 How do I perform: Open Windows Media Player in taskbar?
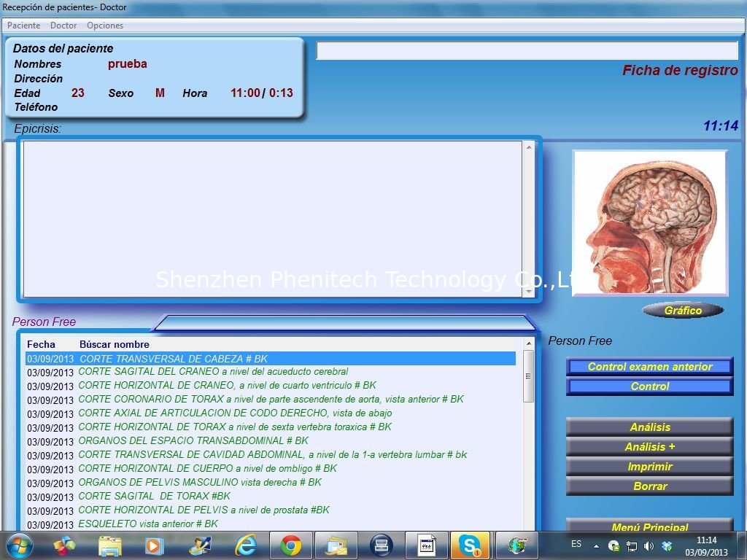tap(154, 545)
